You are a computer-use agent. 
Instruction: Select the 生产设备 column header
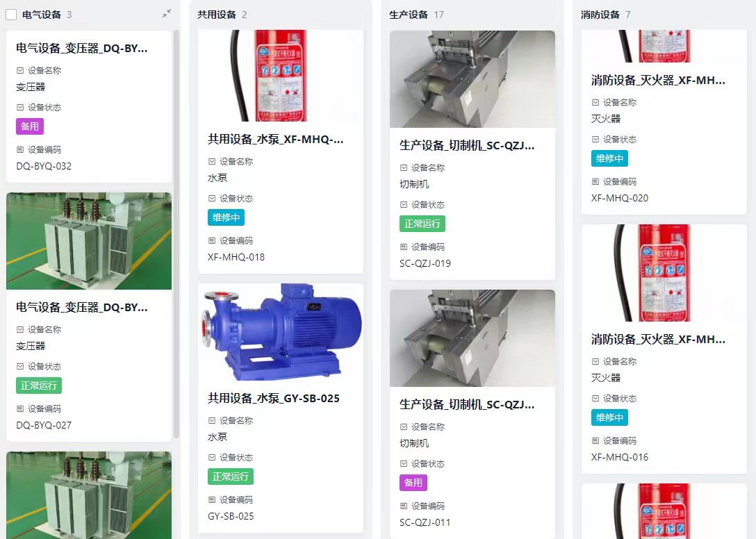(x=409, y=15)
